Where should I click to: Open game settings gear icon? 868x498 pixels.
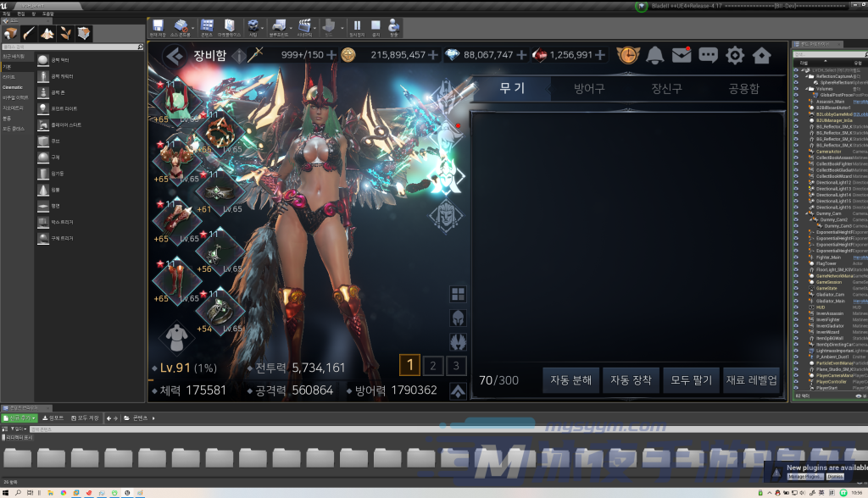735,56
